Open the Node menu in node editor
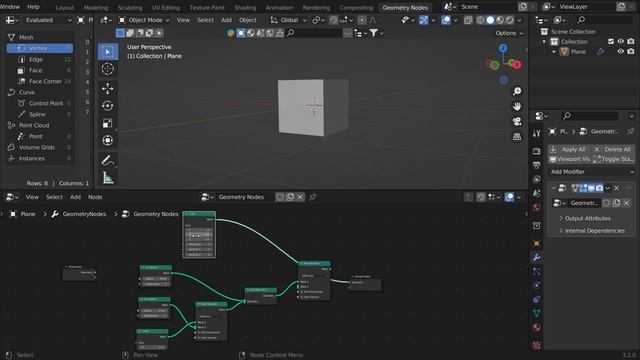Image resolution: width=640 pixels, height=360 pixels. tap(95, 197)
